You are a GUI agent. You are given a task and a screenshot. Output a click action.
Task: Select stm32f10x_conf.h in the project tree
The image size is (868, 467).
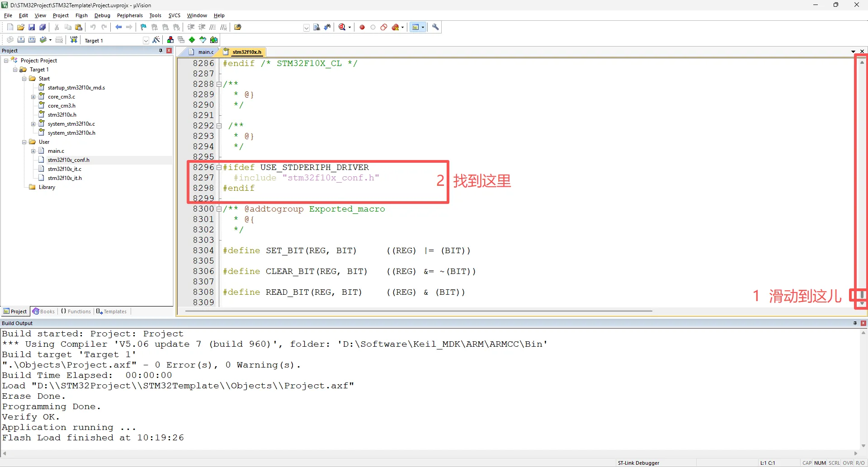point(69,160)
